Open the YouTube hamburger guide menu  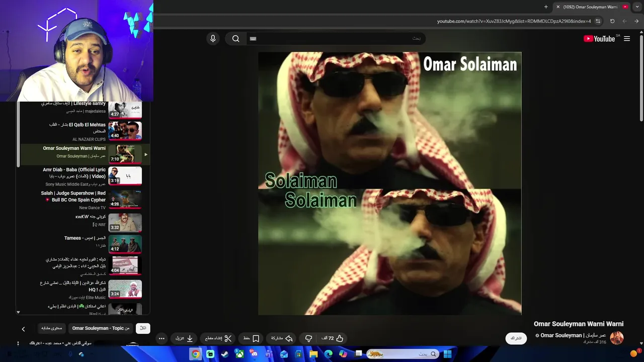click(627, 39)
